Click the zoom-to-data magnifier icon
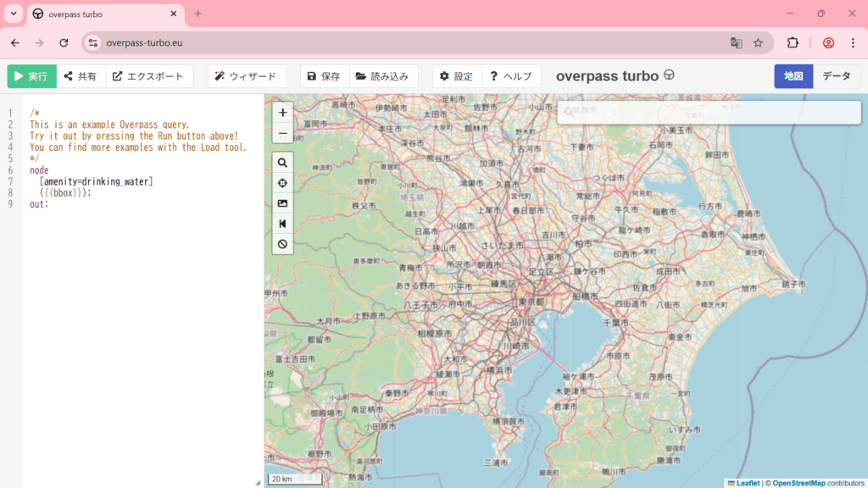Screen dimensions: 868x488 (x=283, y=163)
